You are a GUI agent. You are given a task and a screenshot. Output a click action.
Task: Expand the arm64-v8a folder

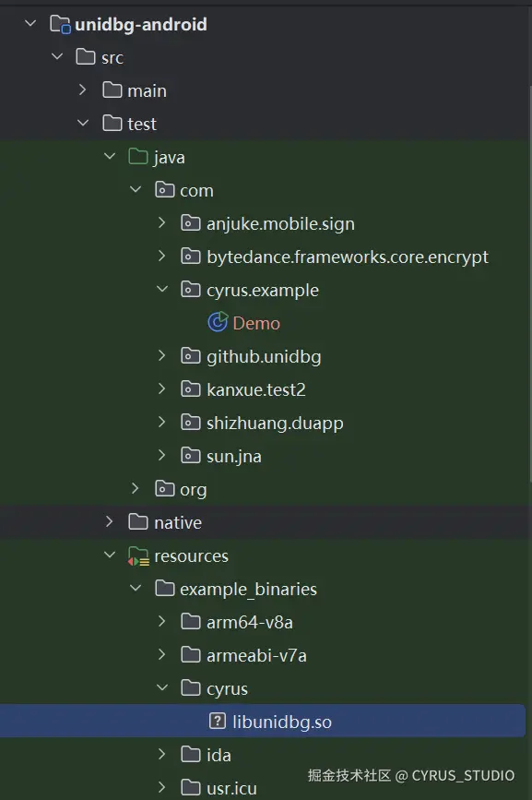[162, 621]
